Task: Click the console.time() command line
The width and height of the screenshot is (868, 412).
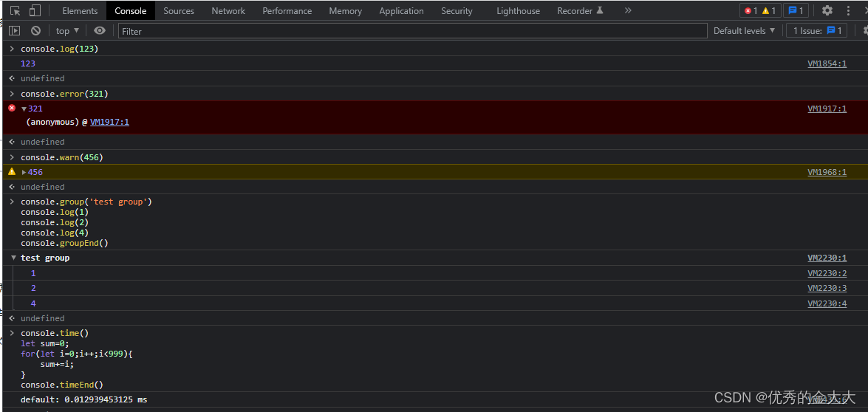Action: tap(54, 333)
